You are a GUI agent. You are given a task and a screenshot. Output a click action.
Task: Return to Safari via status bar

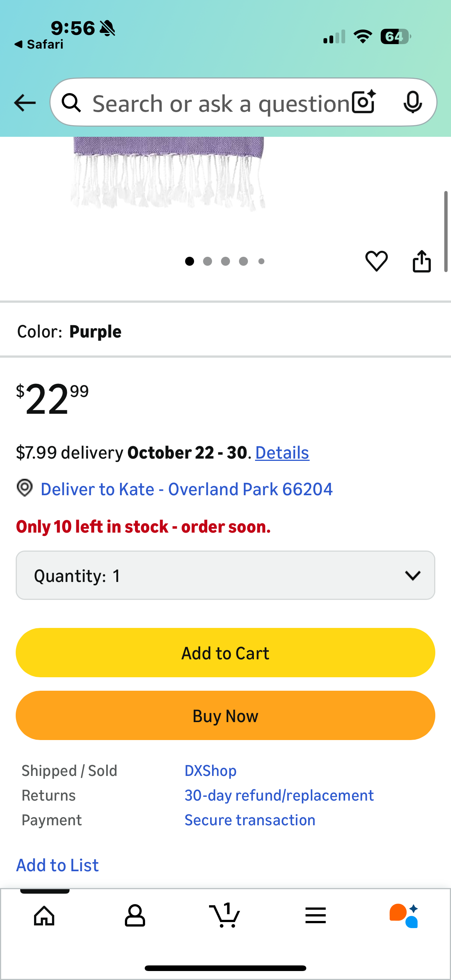(39, 44)
